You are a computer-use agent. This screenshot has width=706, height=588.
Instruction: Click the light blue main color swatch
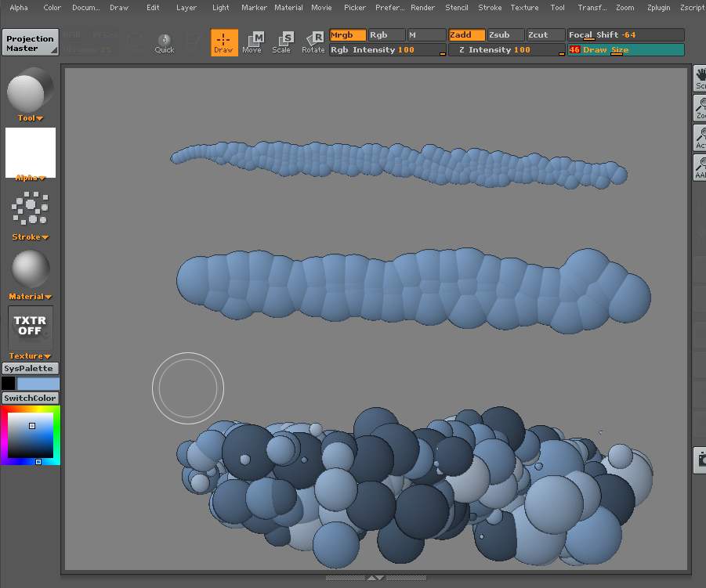38,384
